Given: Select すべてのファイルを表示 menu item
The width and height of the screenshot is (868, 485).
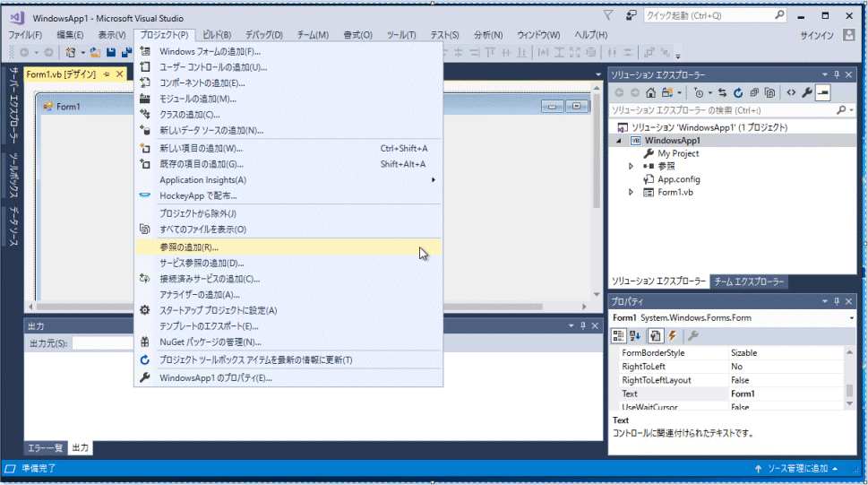Looking at the screenshot, I should (x=288, y=229).
